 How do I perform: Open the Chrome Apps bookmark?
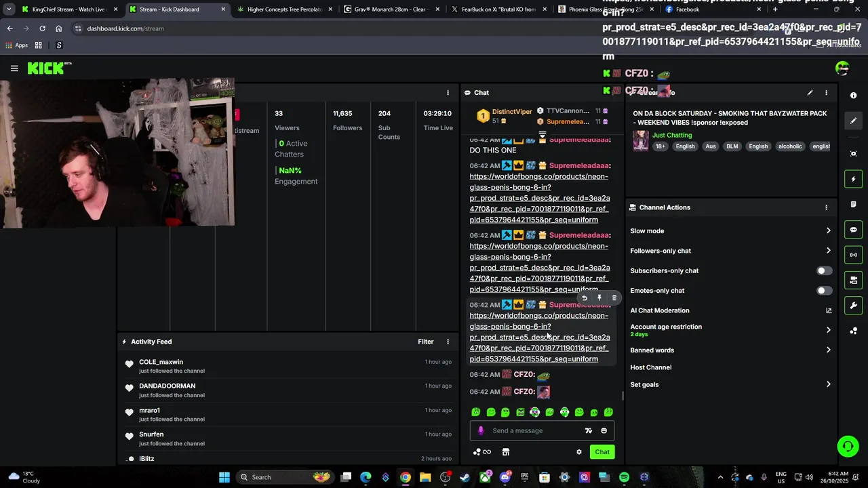point(16,45)
